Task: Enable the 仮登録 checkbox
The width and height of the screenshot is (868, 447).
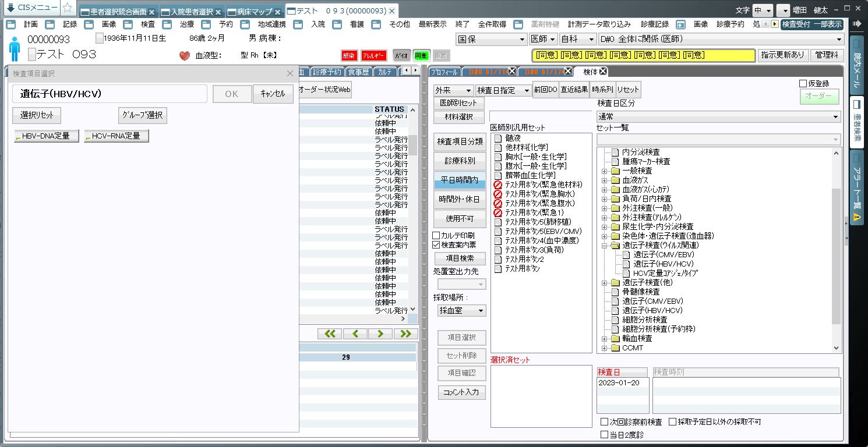Action: [x=803, y=84]
